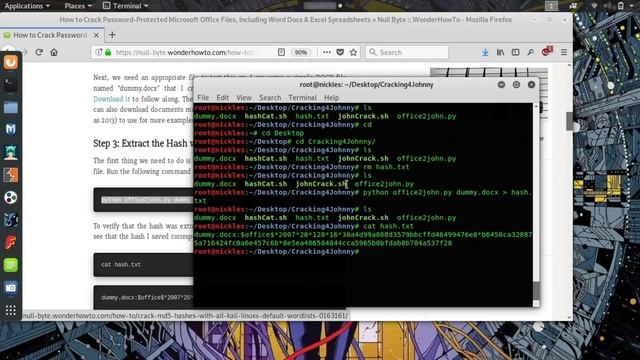Open system tray battery icon
This screenshot has height=360, width=640.
pos(620,6)
